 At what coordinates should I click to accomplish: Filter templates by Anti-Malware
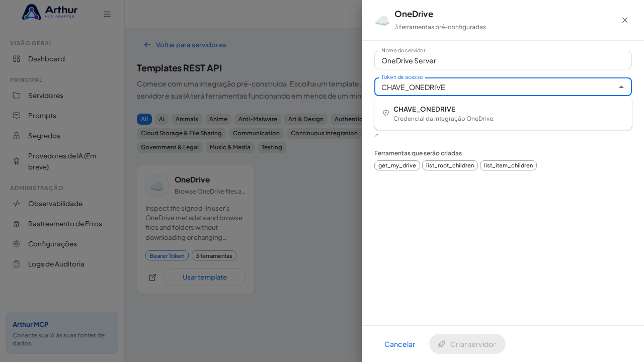click(258, 119)
